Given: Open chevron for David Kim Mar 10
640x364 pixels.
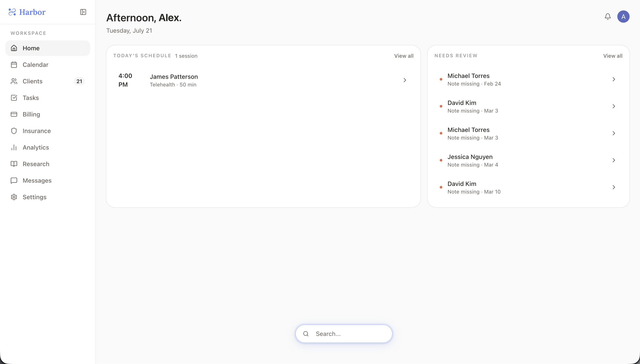Looking at the screenshot, I should pos(614,187).
